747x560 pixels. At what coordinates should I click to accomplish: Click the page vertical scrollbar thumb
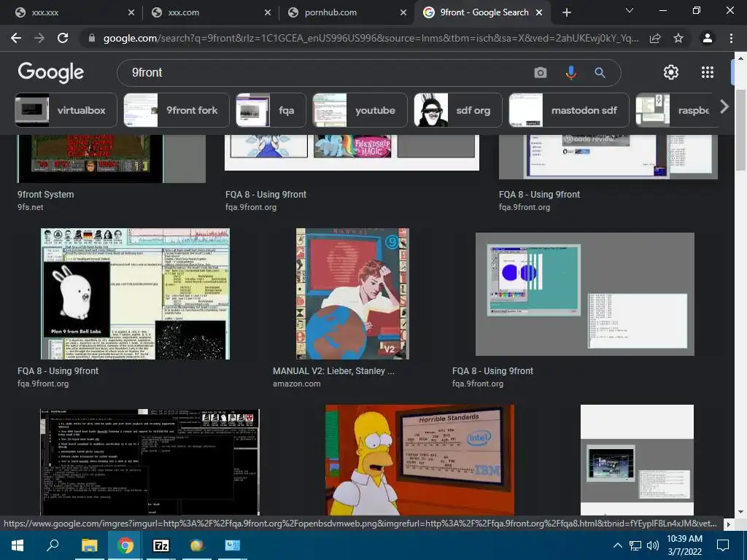tap(740, 128)
